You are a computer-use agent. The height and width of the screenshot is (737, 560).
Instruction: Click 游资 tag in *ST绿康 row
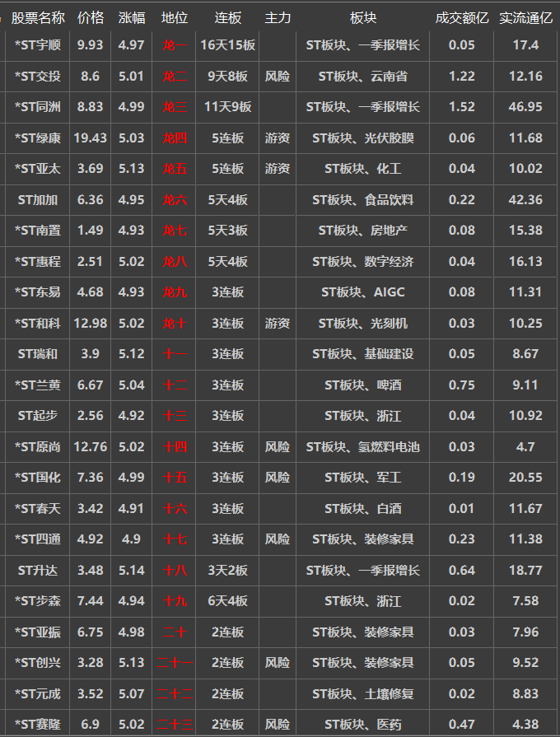tap(278, 138)
